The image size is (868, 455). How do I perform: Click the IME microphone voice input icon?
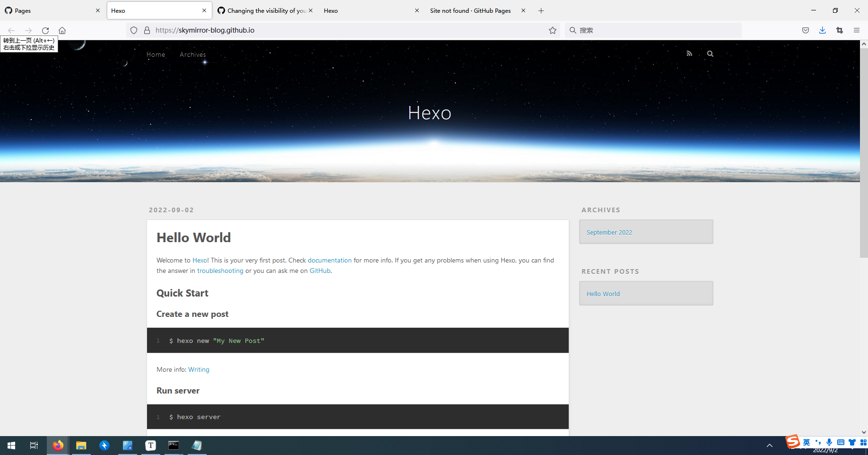[829, 442]
